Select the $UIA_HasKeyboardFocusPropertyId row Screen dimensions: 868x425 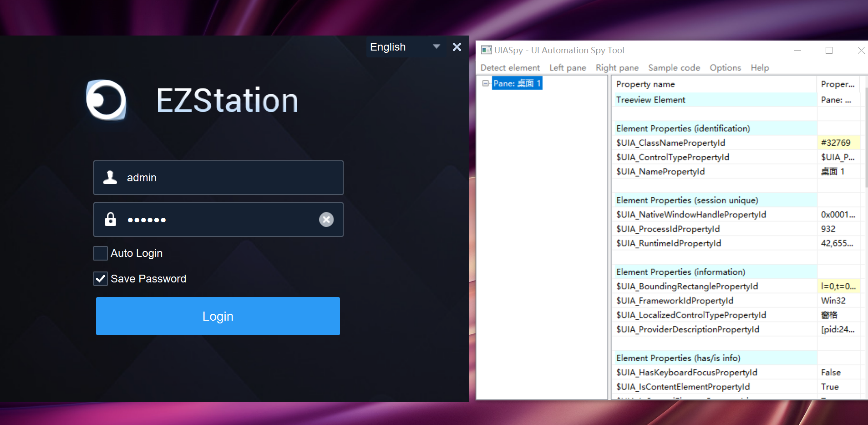point(737,372)
